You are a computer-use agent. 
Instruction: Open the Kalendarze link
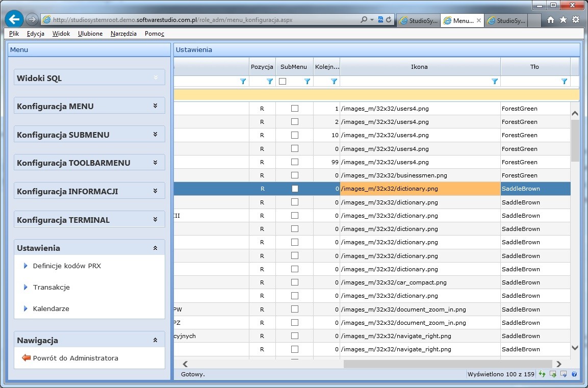pyautogui.click(x=51, y=308)
